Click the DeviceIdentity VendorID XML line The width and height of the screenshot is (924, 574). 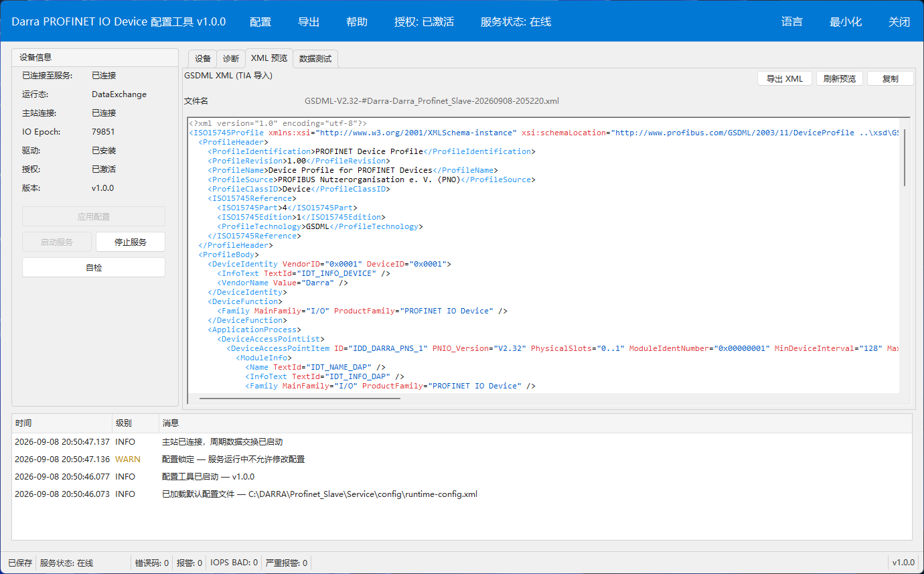(x=329, y=264)
